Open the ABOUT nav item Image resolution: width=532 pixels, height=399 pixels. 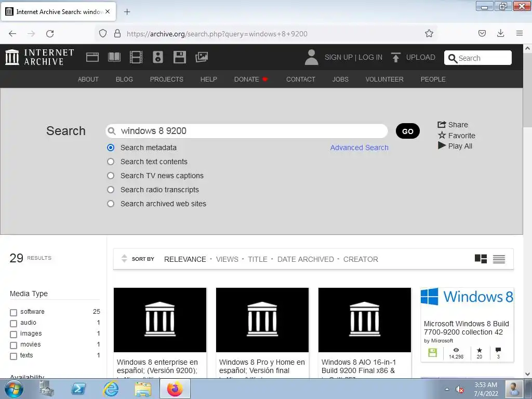click(88, 79)
